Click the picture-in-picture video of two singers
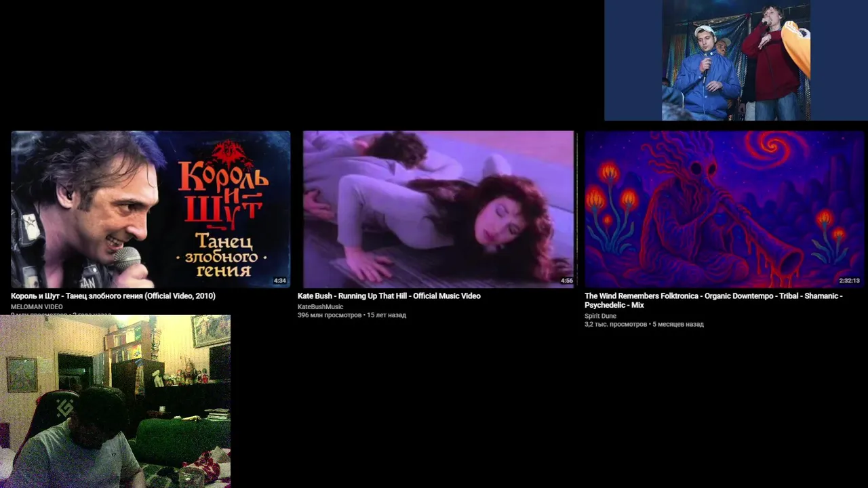868x488 pixels. [x=736, y=60]
